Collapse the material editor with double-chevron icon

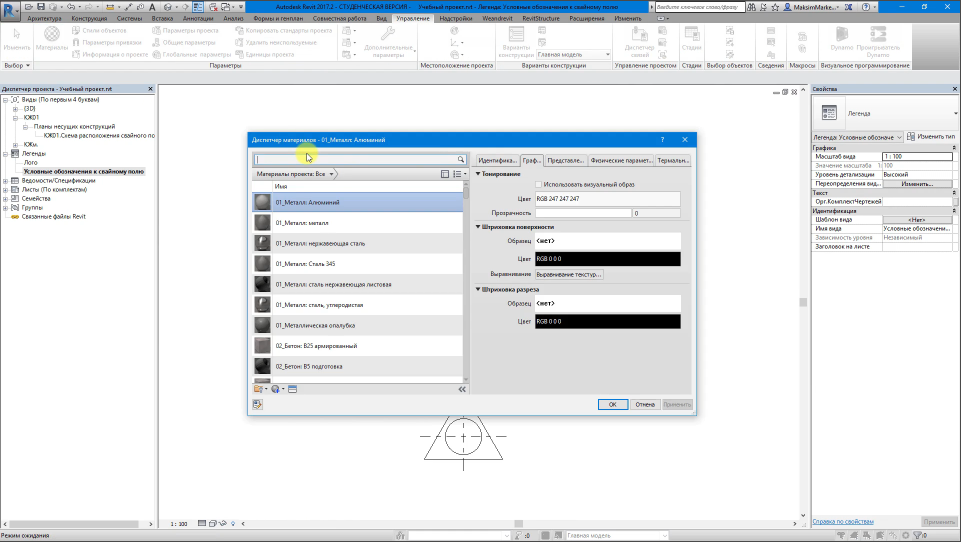click(462, 389)
